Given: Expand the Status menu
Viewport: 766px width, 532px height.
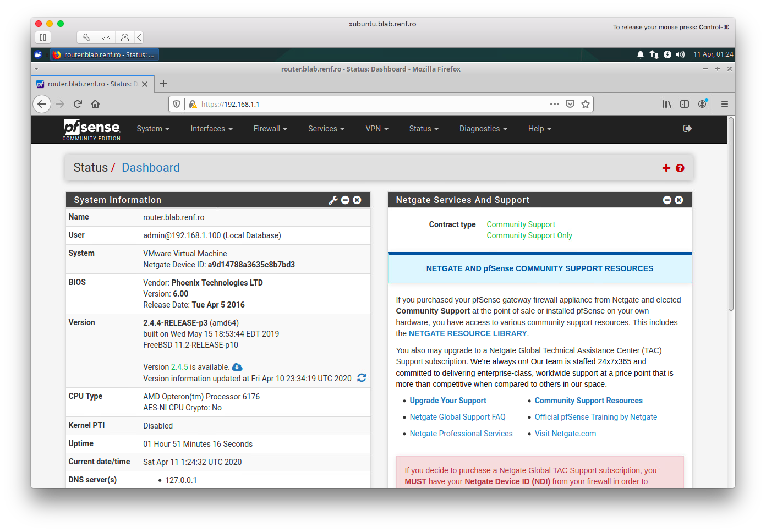Looking at the screenshot, I should [x=424, y=129].
